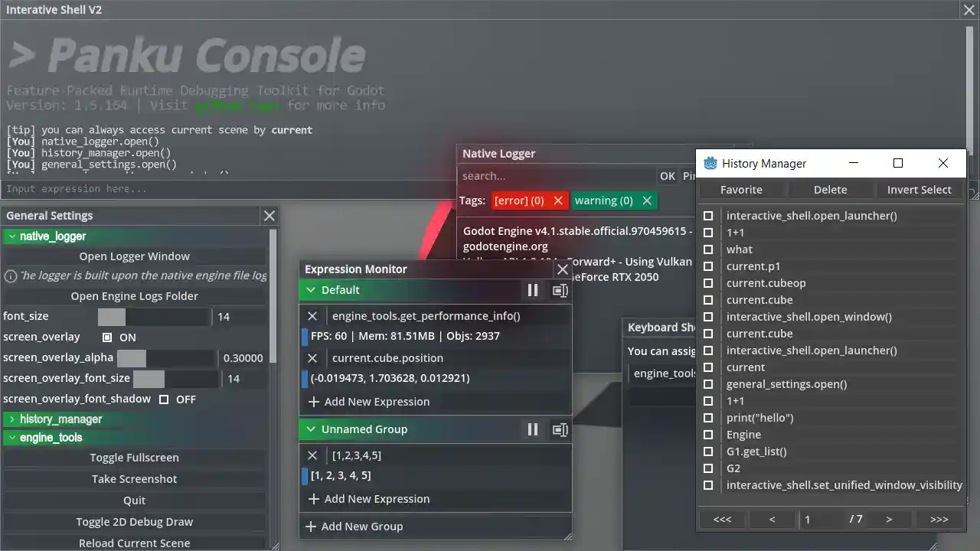Check the box next to print("hello") entry
This screenshot has height=551, width=980.
(x=708, y=417)
